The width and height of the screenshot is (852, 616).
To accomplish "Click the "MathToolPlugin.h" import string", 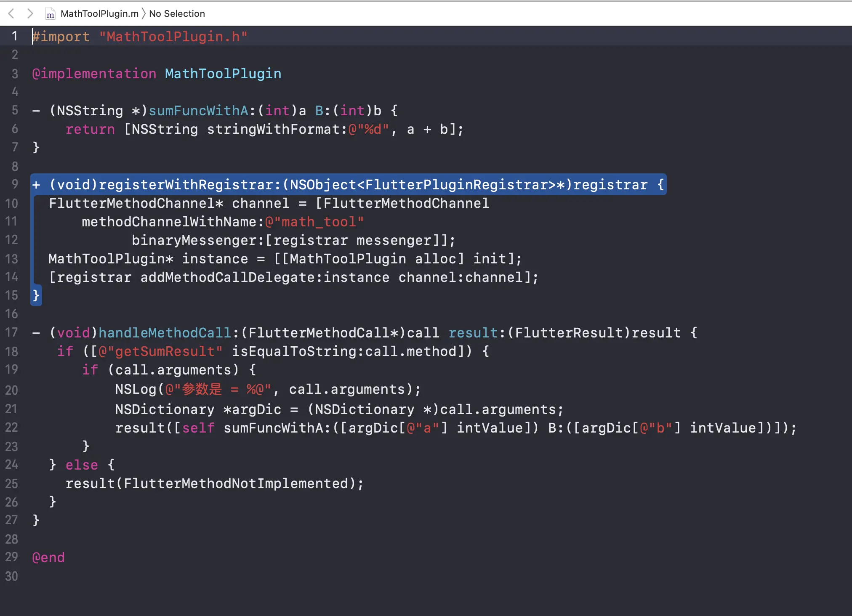I will tap(173, 37).
